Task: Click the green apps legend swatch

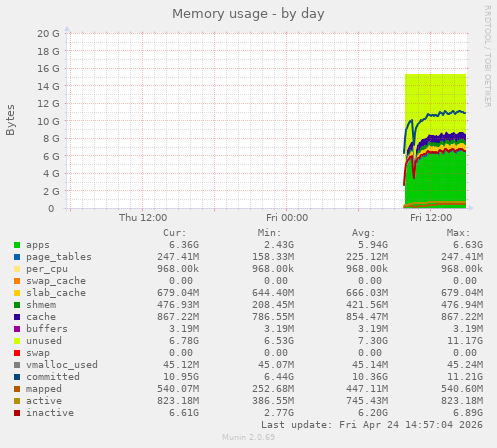Action: [x=17, y=245]
